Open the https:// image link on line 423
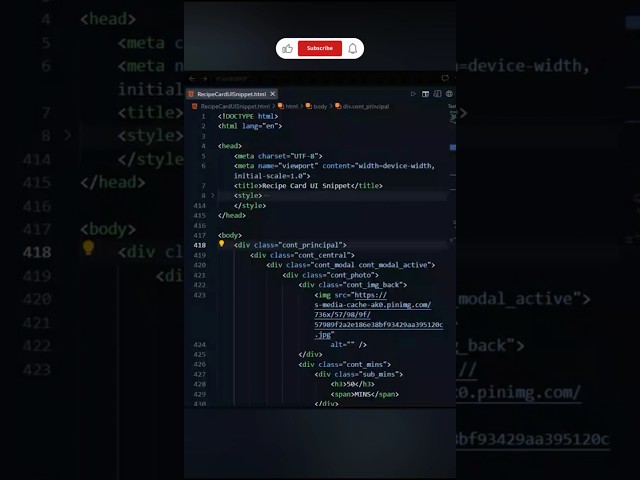Image resolution: width=640 pixels, height=480 pixels. 371,295
